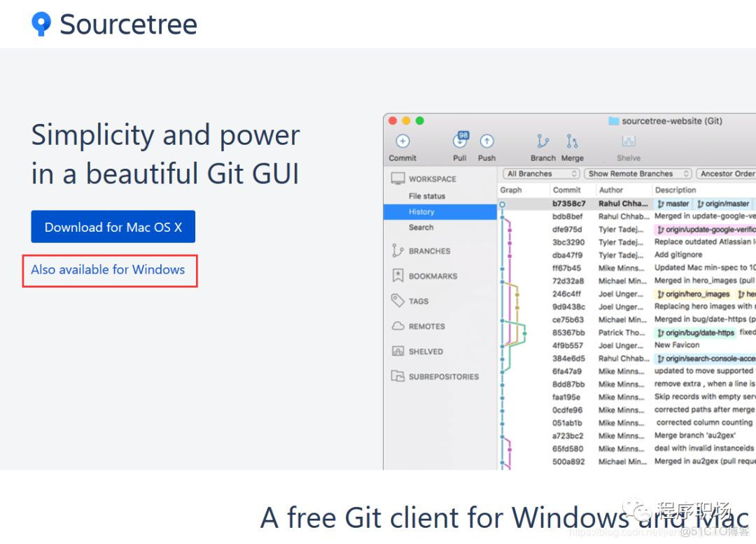Select commit row dfe975d

click(x=626, y=230)
